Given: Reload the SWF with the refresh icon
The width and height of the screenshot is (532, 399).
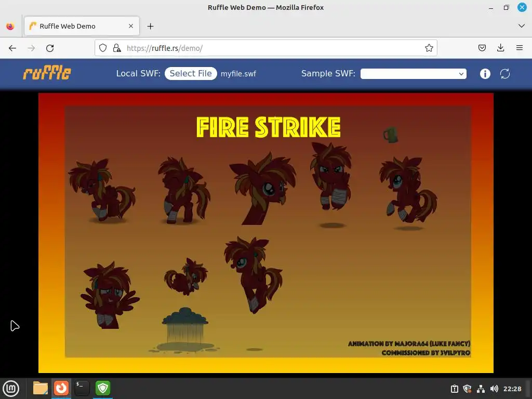Looking at the screenshot, I should (505, 74).
